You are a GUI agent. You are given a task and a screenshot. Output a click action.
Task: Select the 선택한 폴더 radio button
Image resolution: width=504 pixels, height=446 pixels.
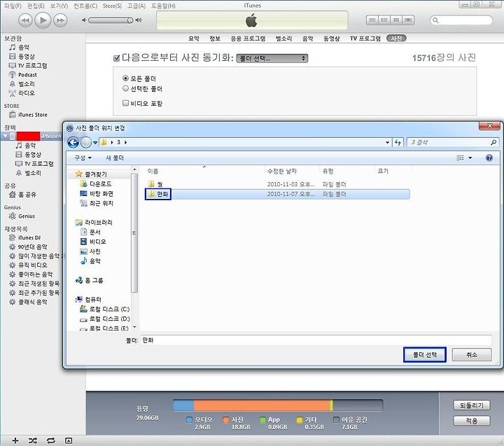coord(125,88)
